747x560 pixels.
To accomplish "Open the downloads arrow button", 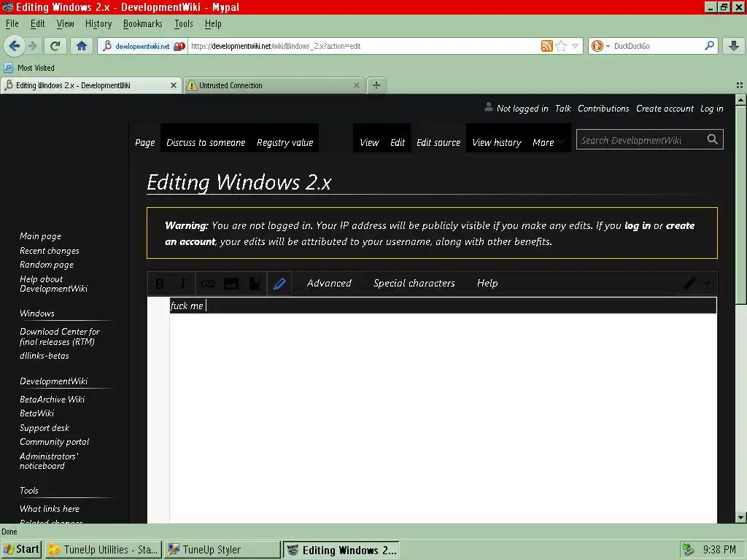I will click(x=734, y=46).
